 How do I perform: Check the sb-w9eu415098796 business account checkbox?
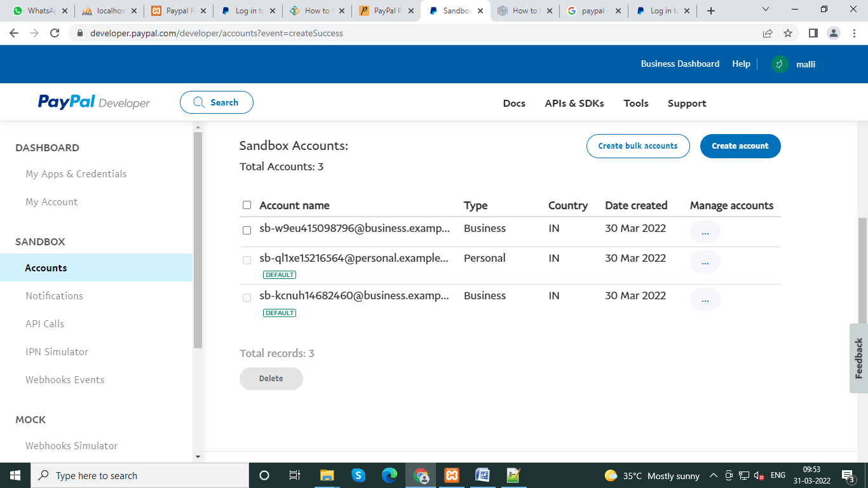point(247,230)
